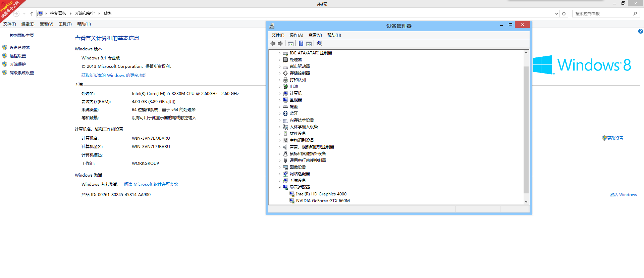The height and width of the screenshot is (278, 644).
Task: Click Refresh button beside address bar
Action: (564, 14)
